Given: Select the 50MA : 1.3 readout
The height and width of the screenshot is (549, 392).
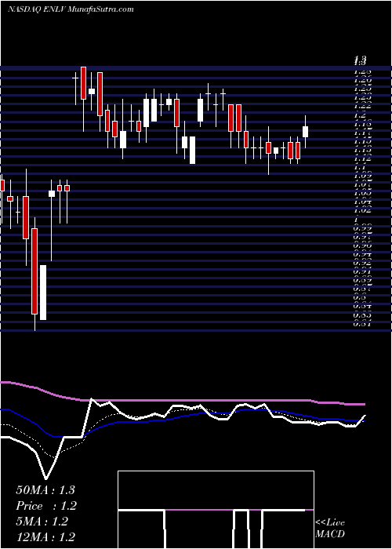Looking at the screenshot, I should (45, 490).
